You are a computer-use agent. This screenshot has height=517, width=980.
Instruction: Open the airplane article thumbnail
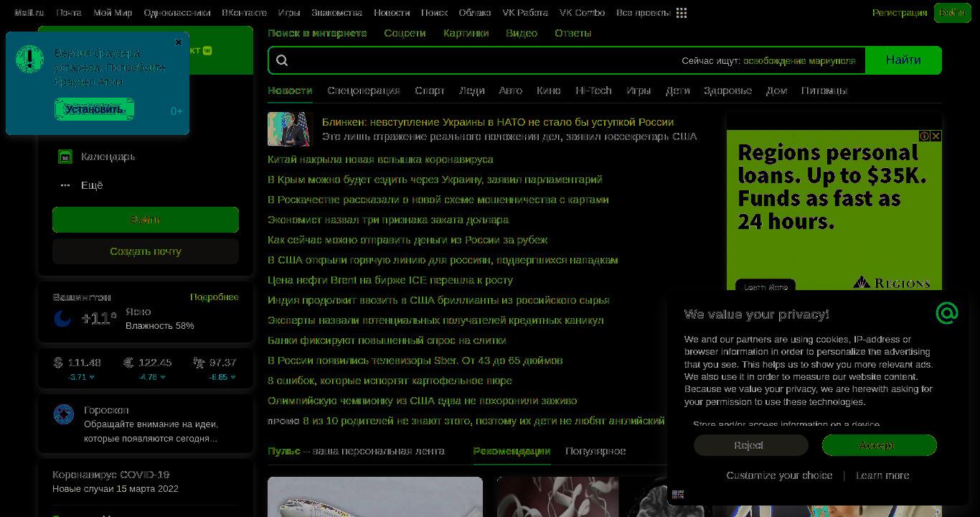375,497
